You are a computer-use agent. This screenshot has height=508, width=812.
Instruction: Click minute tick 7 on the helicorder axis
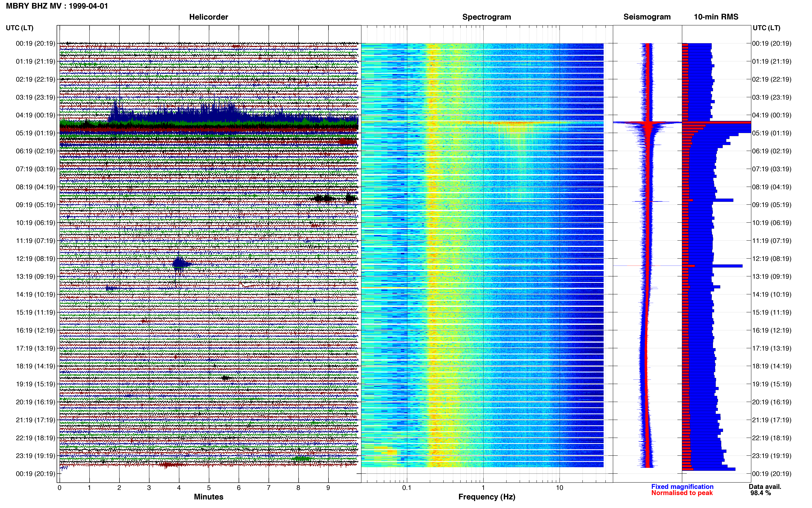(x=269, y=488)
